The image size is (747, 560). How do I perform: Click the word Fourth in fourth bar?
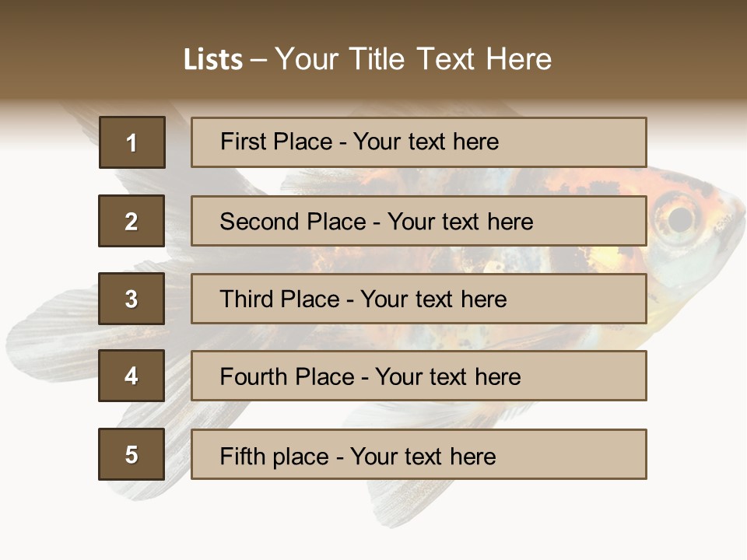254,376
